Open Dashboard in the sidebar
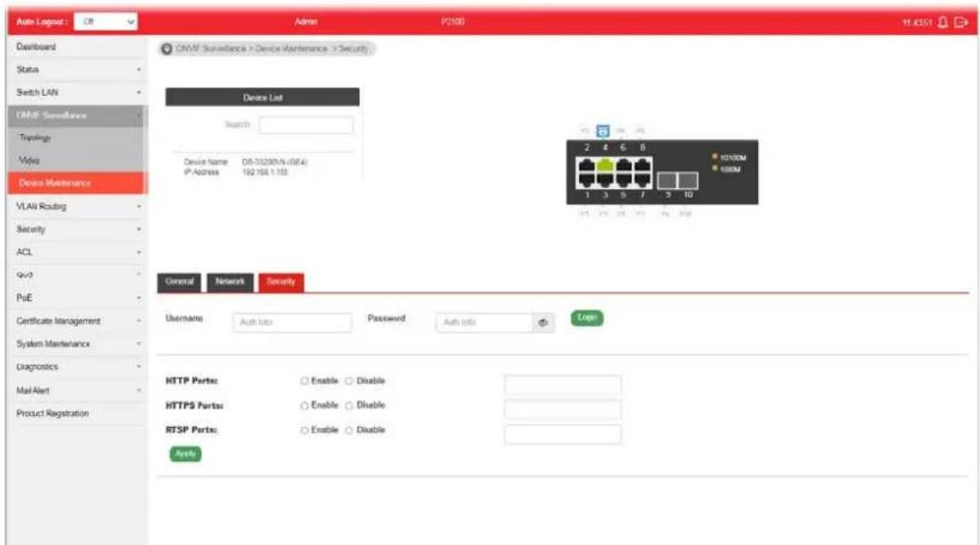Viewport: 980px width, 545px height. tap(78, 47)
